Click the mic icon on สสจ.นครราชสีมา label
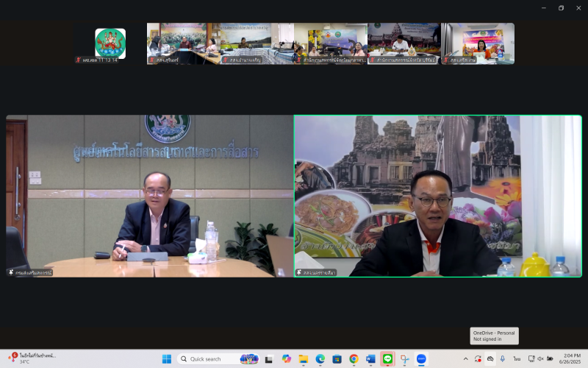The image size is (588, 368). pos(299,272)
